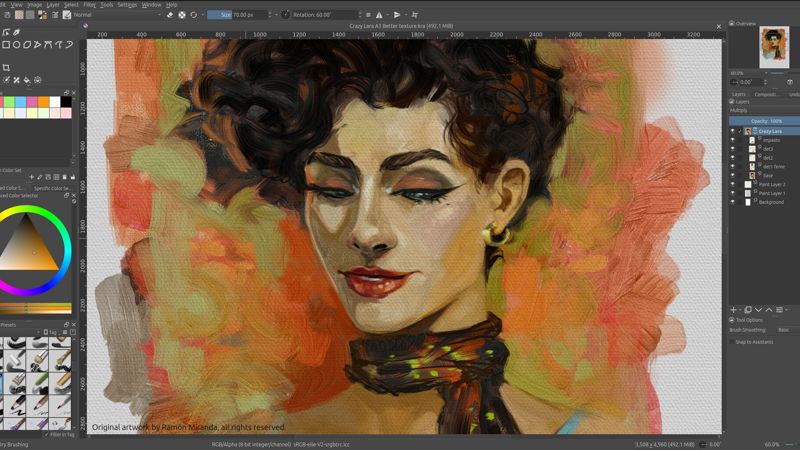Image resolution: width=800 pixels, height=450 pixels.
Task: Pick the black swatch in palette
Action: pyautogui.click(x=66, y=102)
